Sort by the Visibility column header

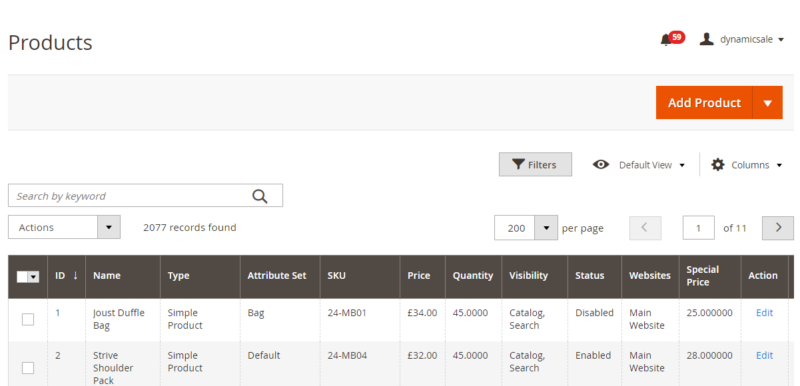click(535, 276)
